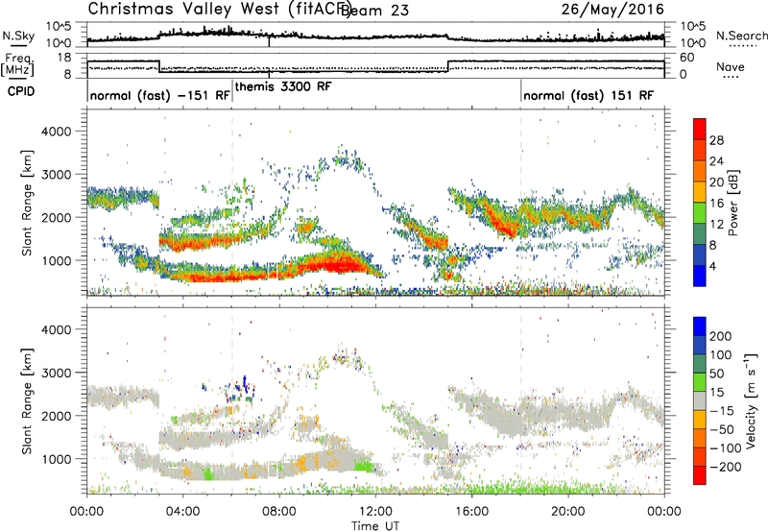Click the 'N.Search' legend label
This screenshot has height=532, width=768.
click(x=742, y=36)
